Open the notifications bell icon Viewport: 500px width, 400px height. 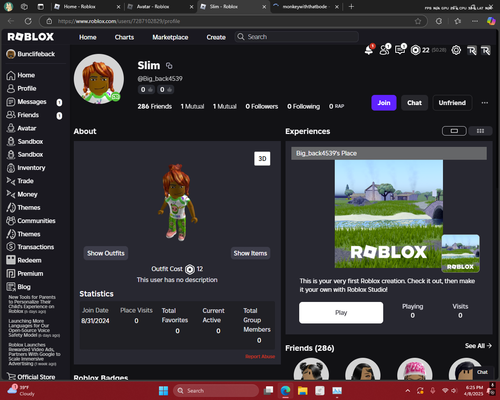click(369, 50)
